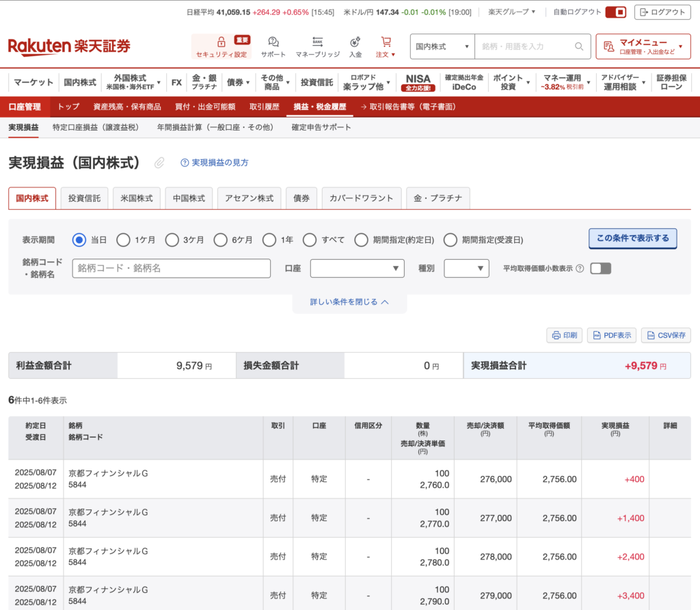Open 特定口座損益（譲渡益税） sub tab
Image resolution: width=700 pixels, height=610 pixels.
tap(96, 127)
